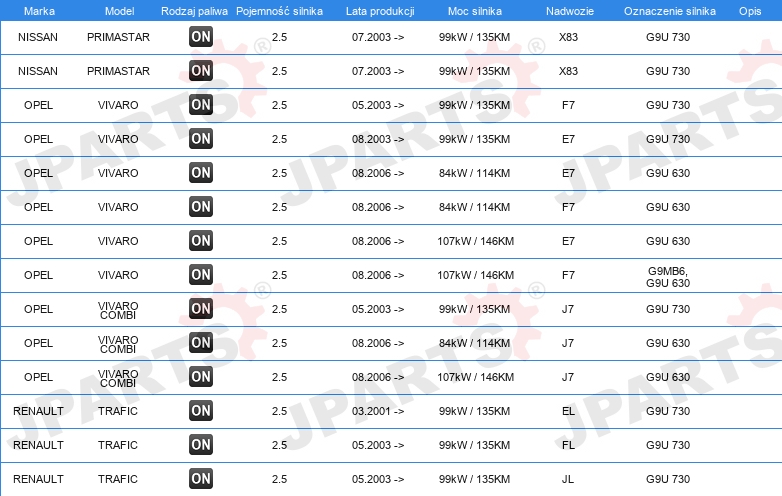Click 'F7' in the G9MB6 Vivaro row

point(568,275)
